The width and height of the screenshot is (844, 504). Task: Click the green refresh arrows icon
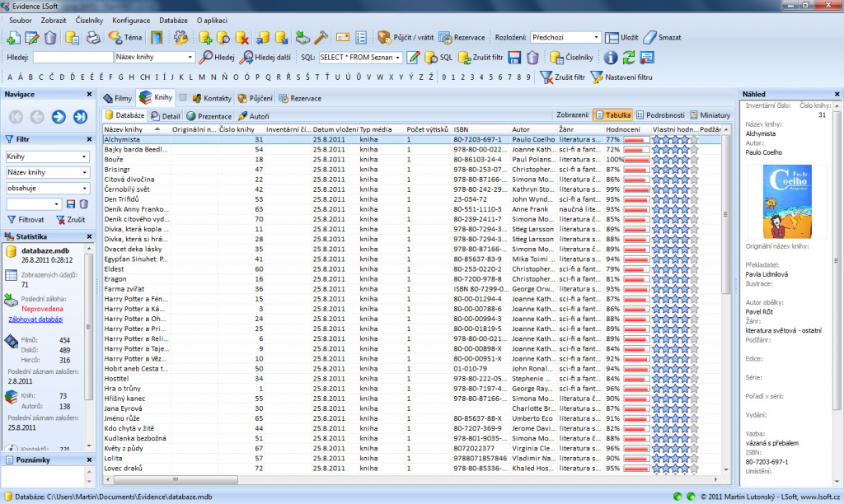click(629, 58)
